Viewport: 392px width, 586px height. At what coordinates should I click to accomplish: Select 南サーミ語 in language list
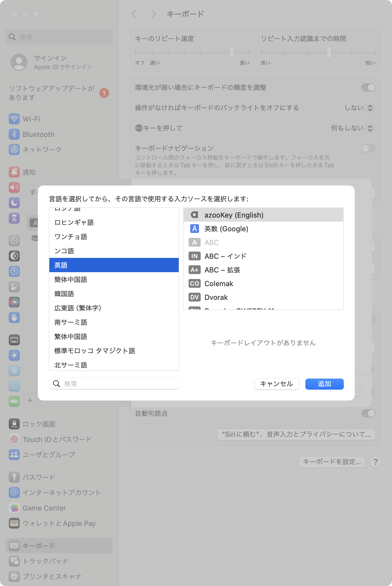[114, 322]
